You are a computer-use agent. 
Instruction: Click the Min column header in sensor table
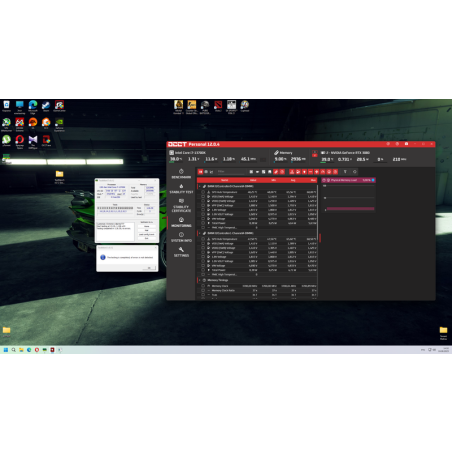pyautogui.click(x=273, y=180)
